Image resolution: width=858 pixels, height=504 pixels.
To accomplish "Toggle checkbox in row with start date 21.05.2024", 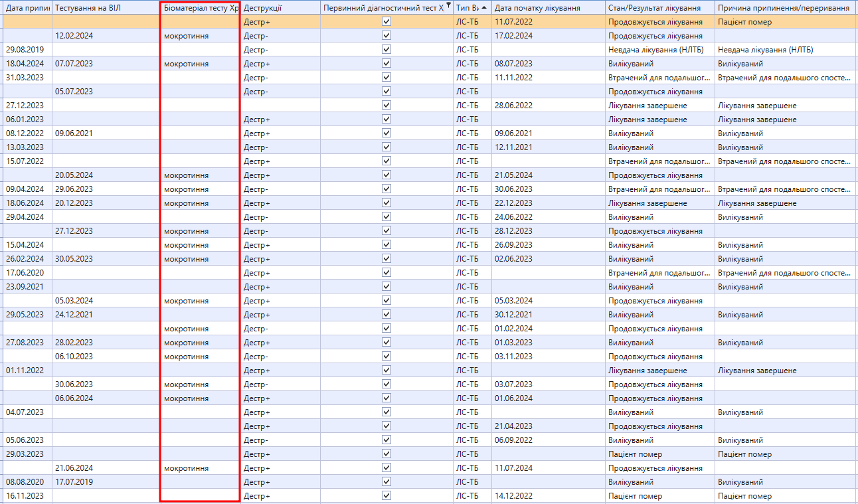I will click(386, 175).
